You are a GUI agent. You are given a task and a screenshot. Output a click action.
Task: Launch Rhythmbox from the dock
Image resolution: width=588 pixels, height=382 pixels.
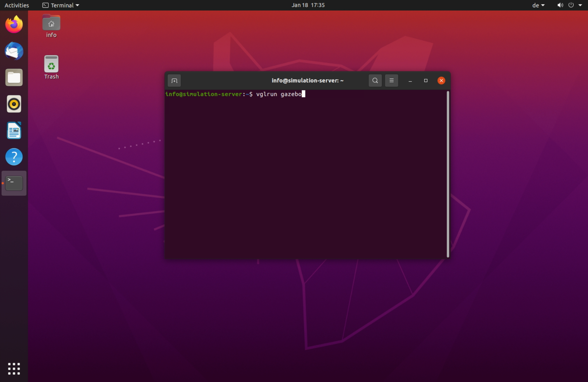(14, 104)
